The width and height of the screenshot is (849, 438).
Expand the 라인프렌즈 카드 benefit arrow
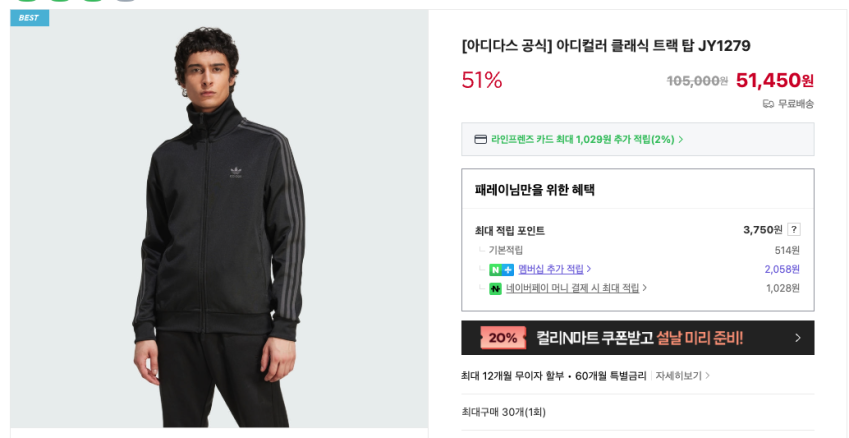click(x=681, y=140)
